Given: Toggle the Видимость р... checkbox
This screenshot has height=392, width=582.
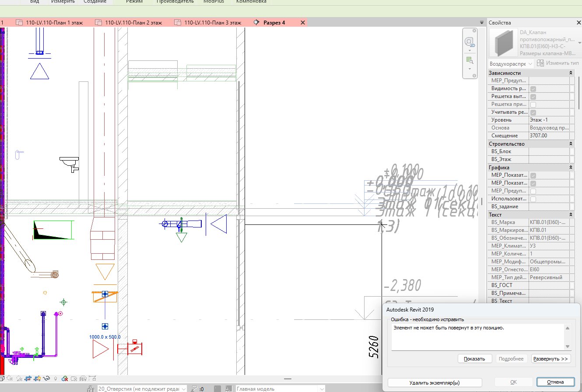Looking at the screenshot, I should point(533,89).
